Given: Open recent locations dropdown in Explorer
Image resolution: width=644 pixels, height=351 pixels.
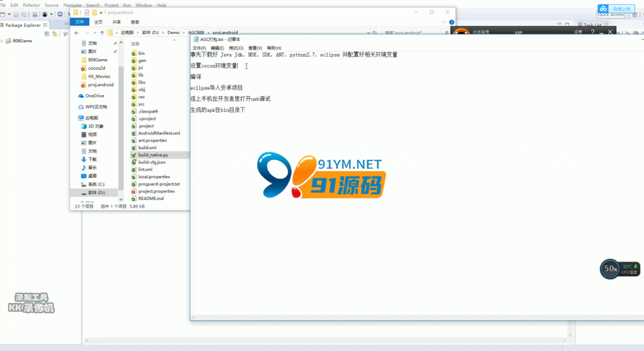Looking at the screenshot, I should pos(94,33).
